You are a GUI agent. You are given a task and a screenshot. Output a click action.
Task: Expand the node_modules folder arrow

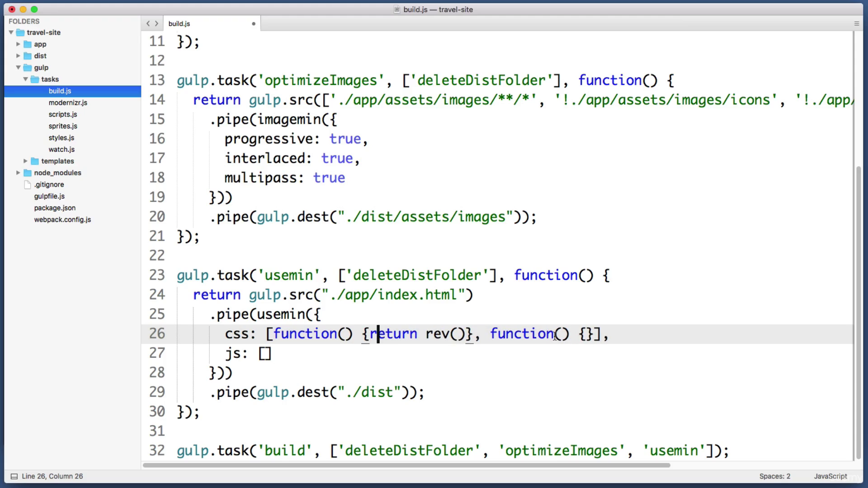[18, 173]
